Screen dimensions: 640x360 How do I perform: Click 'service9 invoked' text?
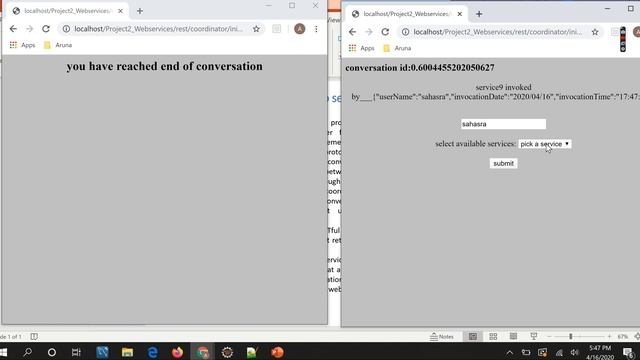[503, 87]
